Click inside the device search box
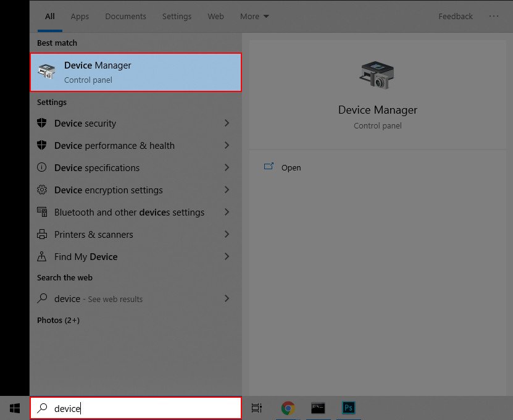This screenshot has width=513, height=420. tap(136, 408)
